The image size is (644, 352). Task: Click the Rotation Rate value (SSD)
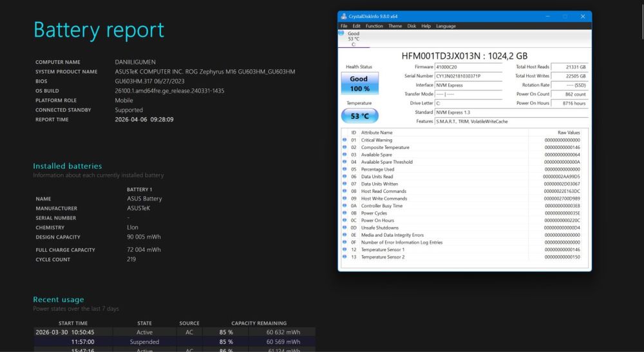tap(569, 85)
